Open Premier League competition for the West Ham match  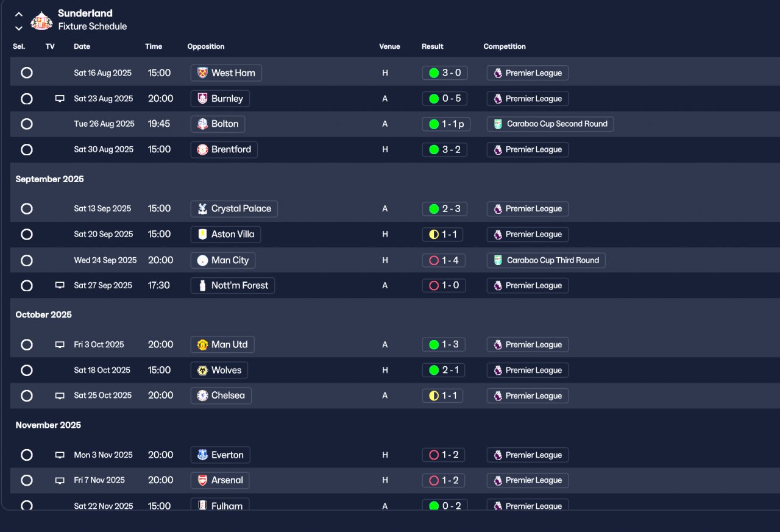(528, 73)
